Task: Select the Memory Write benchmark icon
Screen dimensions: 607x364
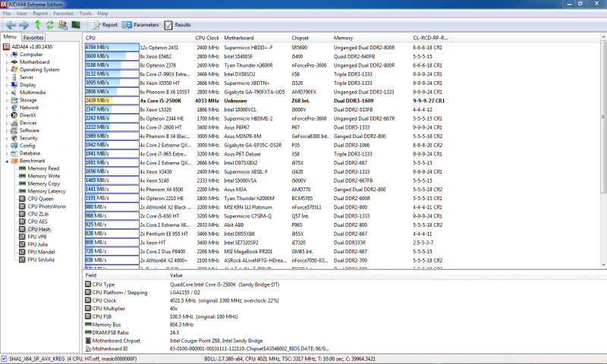Action: tap(22, 176)
